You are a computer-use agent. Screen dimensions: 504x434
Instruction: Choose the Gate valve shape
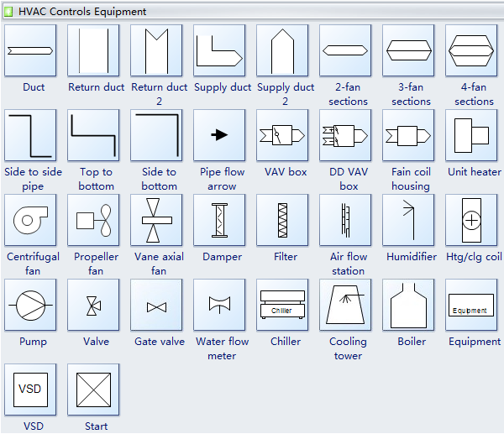tap(156, 306)
